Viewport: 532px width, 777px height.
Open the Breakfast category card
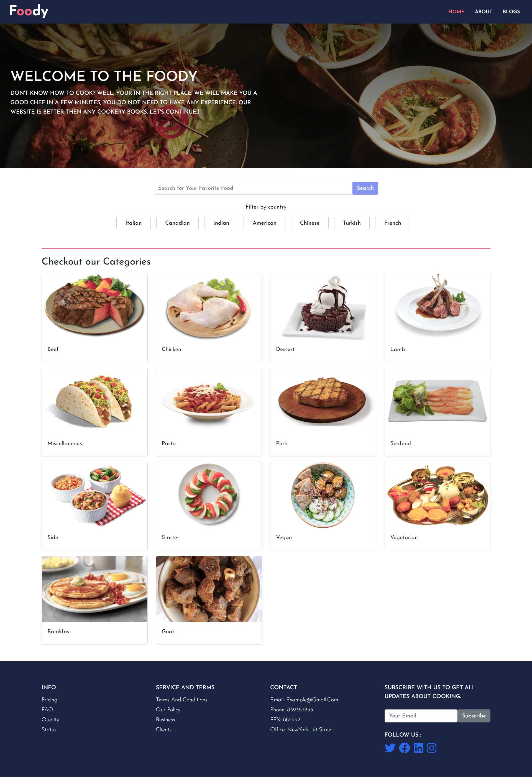(x=95, y=600)
